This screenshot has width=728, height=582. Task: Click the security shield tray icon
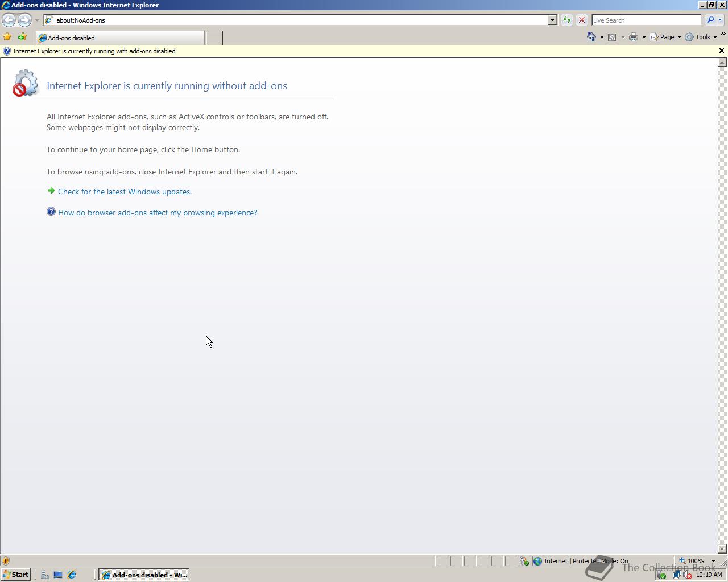pyautogui.click(x=661, y=575)
